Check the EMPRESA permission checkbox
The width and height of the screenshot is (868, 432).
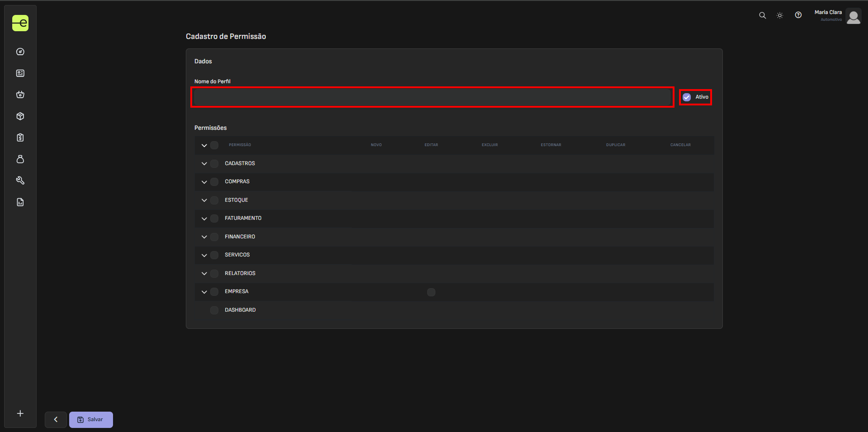click(214, 292)
